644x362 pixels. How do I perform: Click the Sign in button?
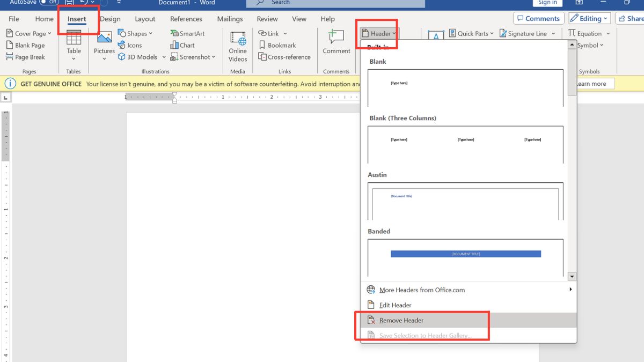(x=547, y=3)
